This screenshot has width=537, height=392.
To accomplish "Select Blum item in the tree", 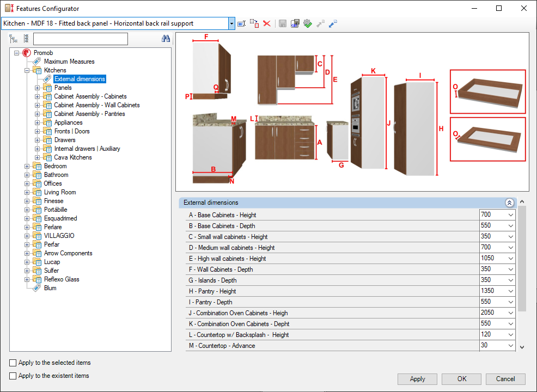I will (50, 288).
